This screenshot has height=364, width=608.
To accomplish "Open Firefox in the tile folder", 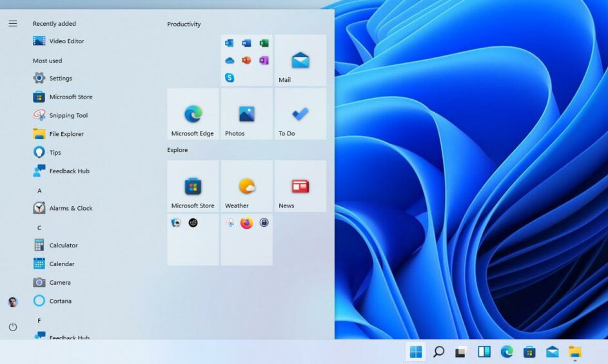I will (246, 223).
